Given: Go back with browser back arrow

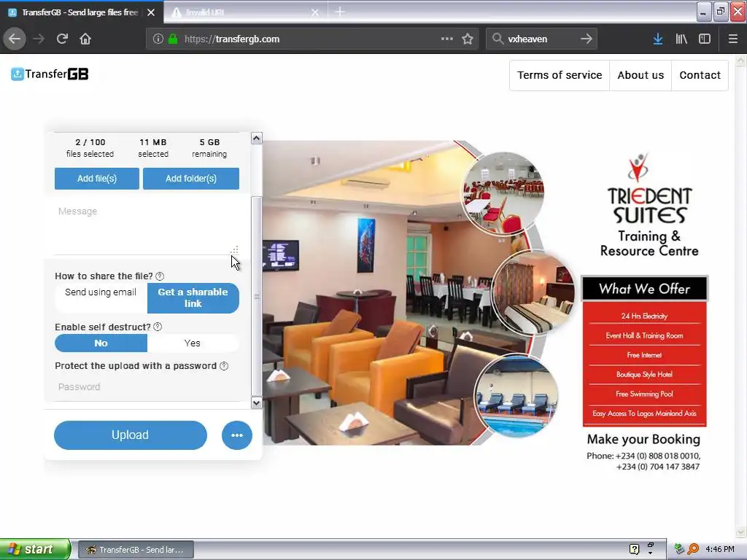Looking at the screenshot, I should pyautogui.click(x=15, y=39).
